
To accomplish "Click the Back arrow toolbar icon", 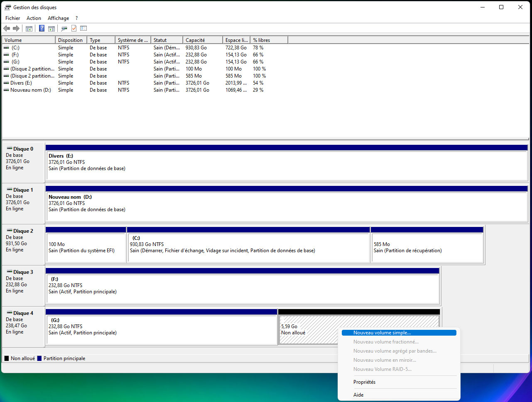I will (x=7, y=28).
